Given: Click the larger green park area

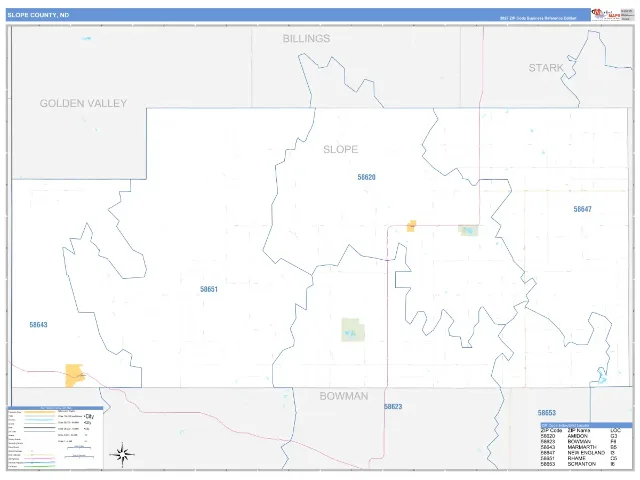Looking at the screenshot, I should pyautogui.click(x=353, y=330).
